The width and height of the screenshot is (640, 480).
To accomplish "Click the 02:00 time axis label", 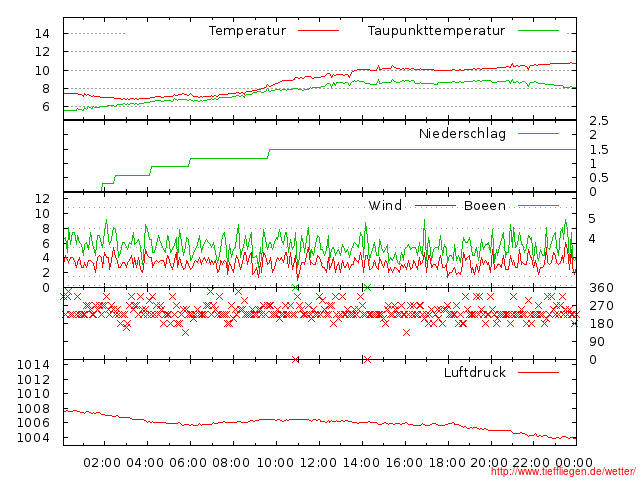I will click(102, 463).
